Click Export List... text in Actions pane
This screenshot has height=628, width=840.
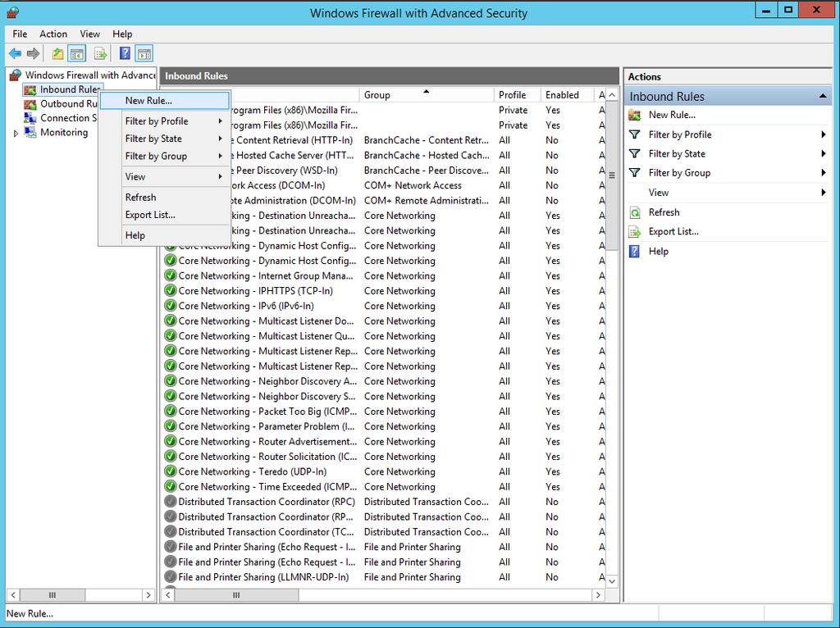(x=673, y=232)
